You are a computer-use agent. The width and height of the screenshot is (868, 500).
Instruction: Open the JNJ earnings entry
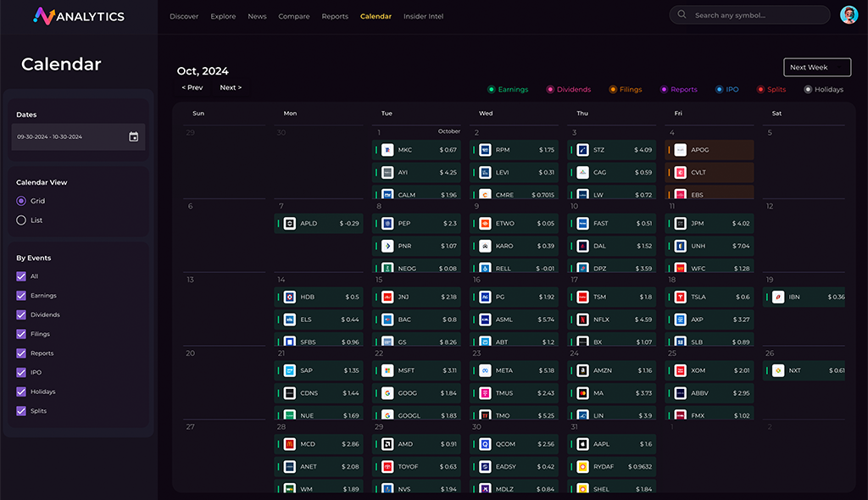click(416, 297)
